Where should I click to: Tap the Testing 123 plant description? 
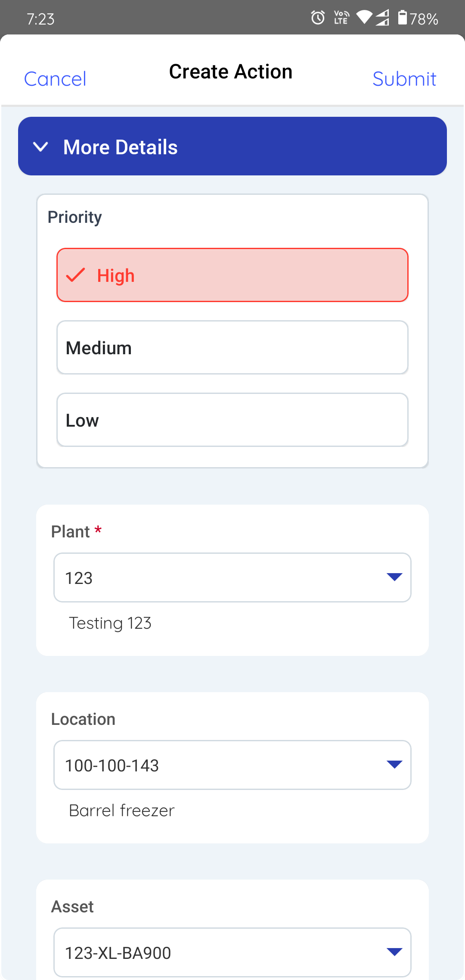click(110, 623)
